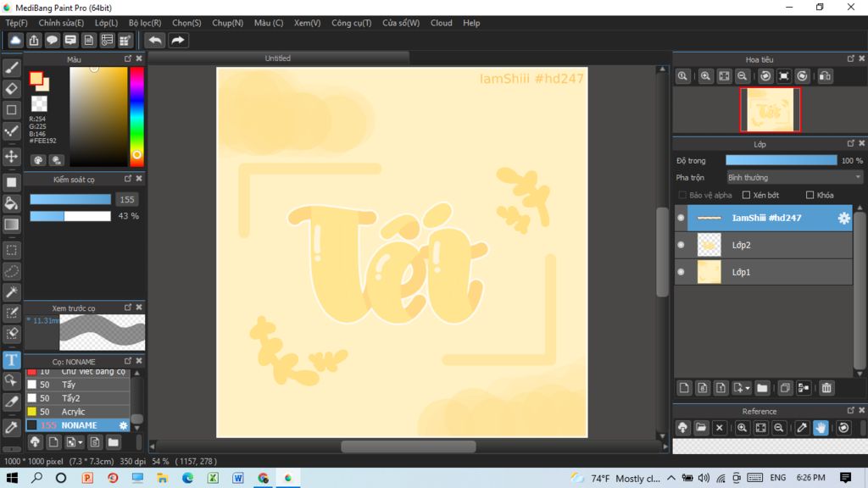Open Excel from taskbar
This screenshot has width=868, height=488.
[213, 478]
